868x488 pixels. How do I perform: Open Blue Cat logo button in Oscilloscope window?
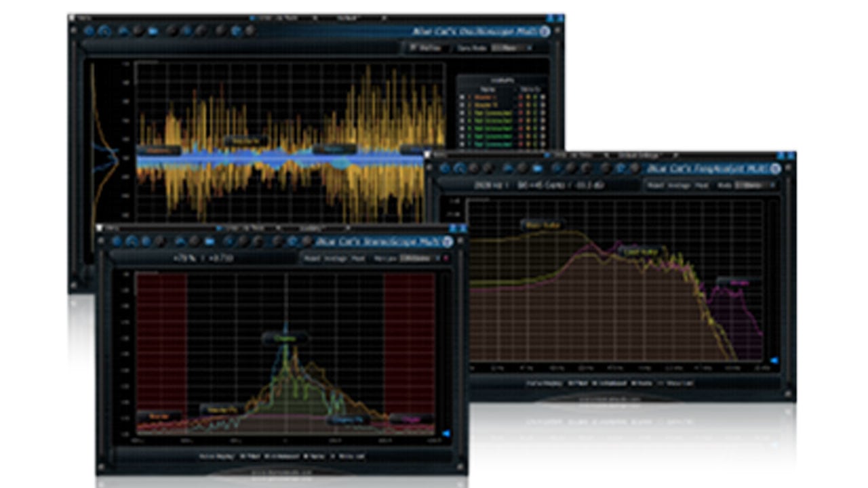click(545, 30)
